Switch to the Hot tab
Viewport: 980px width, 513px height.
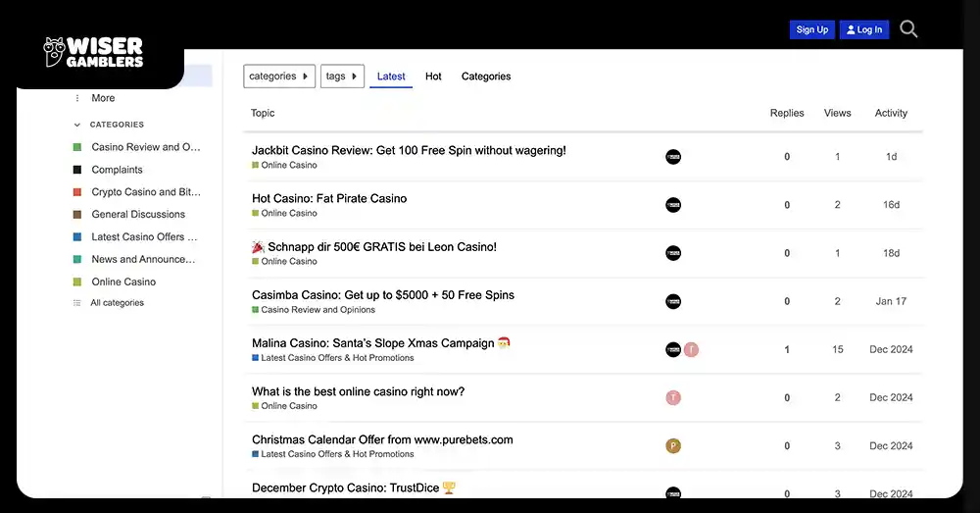(x=433, y=77)
